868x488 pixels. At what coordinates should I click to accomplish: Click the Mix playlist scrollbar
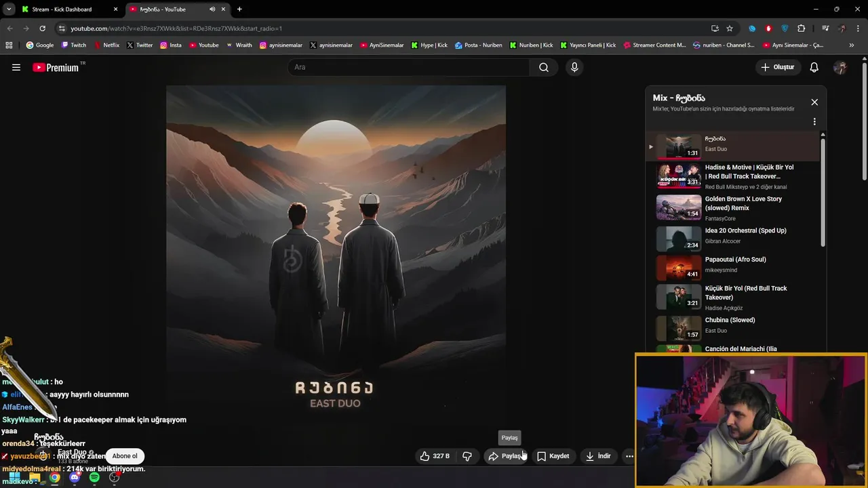823,192
